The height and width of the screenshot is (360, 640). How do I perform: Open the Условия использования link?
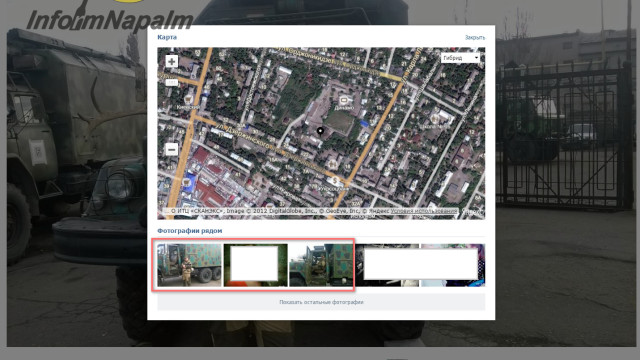424,211
